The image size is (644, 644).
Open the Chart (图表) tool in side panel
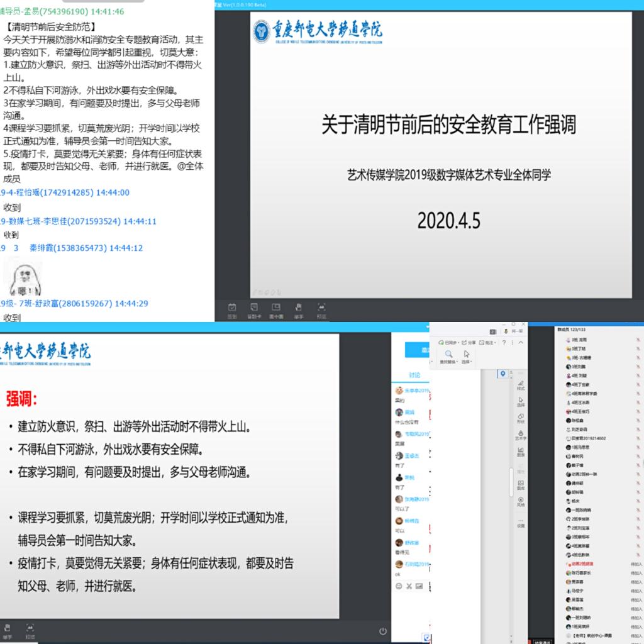pos(521,452)
